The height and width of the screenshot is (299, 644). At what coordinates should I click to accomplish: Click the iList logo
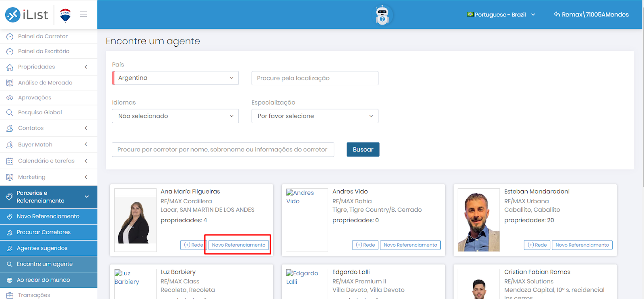[27, 14]
